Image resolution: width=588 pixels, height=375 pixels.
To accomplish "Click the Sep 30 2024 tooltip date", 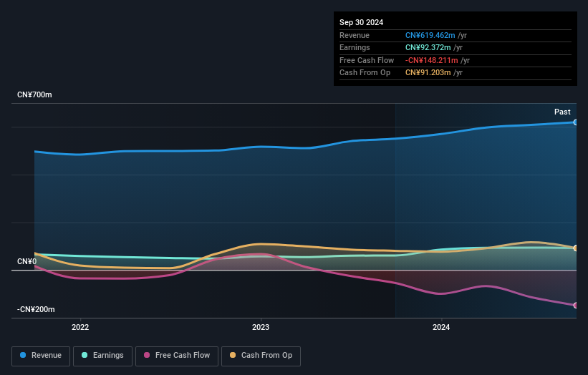I will (x=361, y=22).
